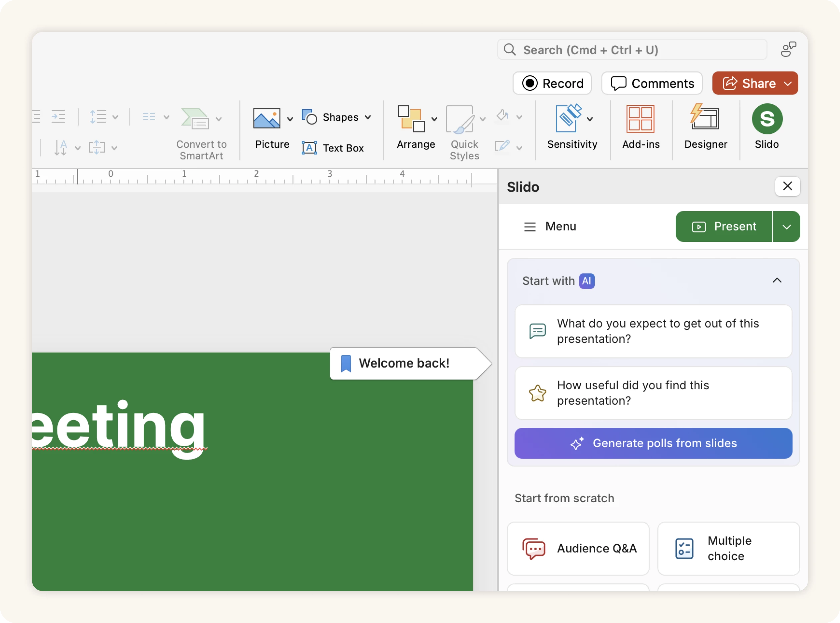Collapse the Start with AI section
The height and width of the screenshot is (623, 840).
pyautogui.click(x=777, y=280)
